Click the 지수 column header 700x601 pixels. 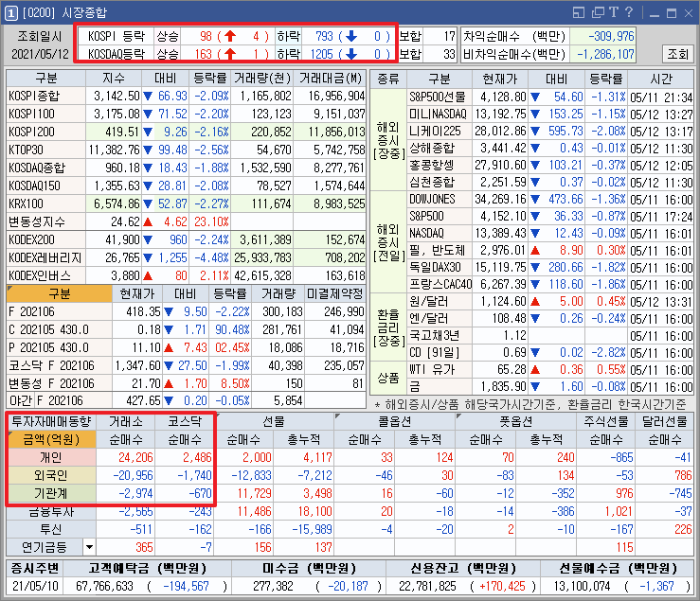(114, 79)
